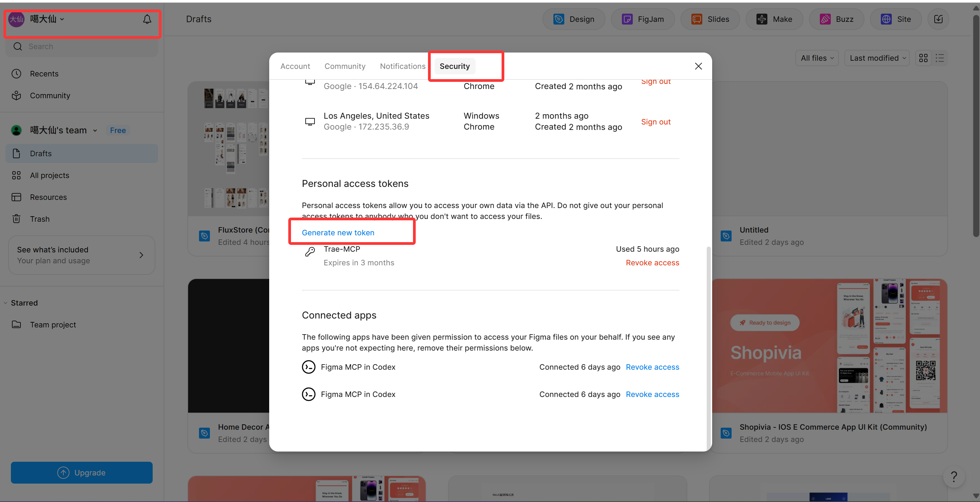
Task: Click the IP text "Google · 172.235.36.9"
Action: (366, 127)
